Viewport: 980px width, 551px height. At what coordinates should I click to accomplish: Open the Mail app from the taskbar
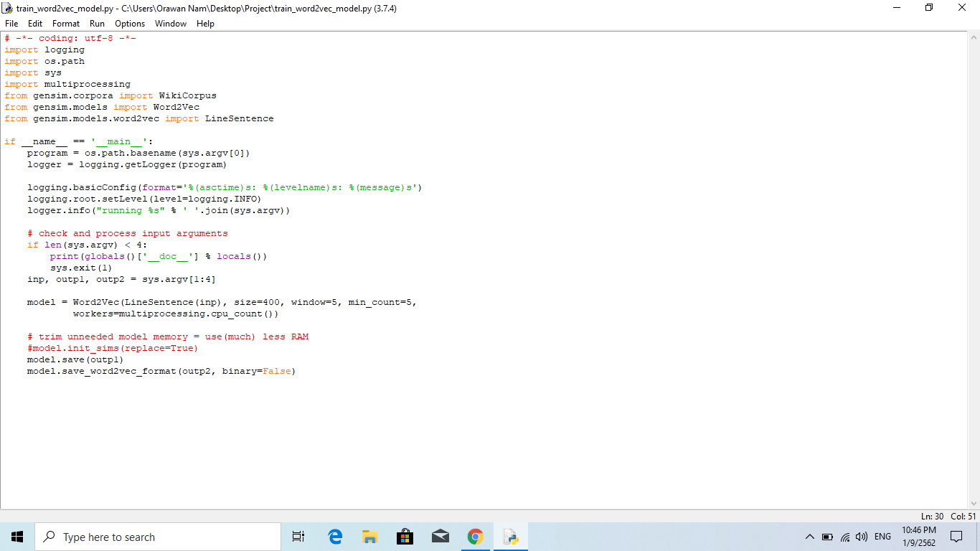(440, 536)
